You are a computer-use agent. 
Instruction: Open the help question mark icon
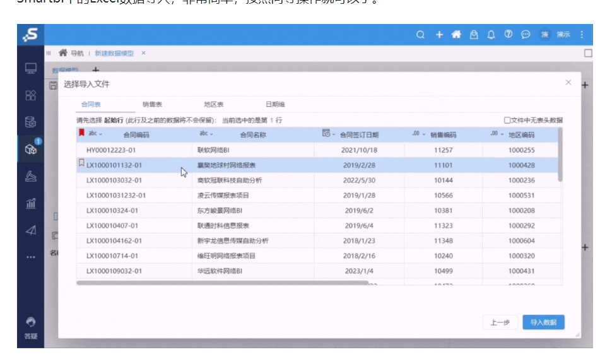pos(508,35)
